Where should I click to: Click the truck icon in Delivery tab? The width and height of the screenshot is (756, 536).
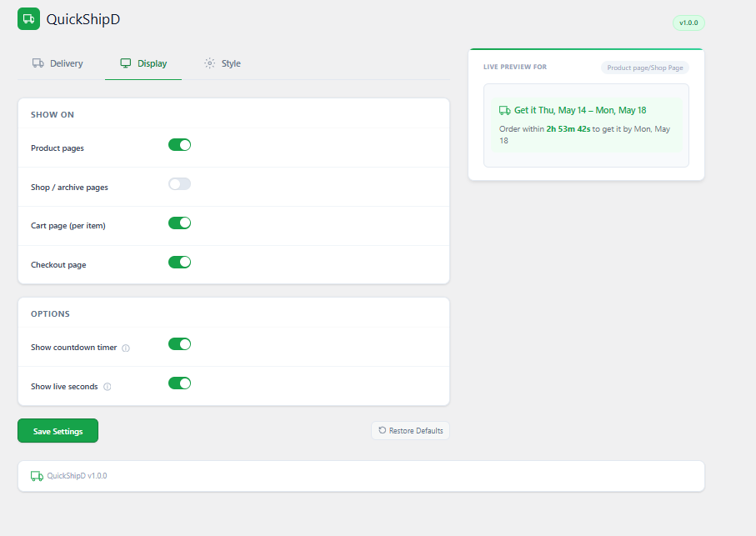click(38, 63)
